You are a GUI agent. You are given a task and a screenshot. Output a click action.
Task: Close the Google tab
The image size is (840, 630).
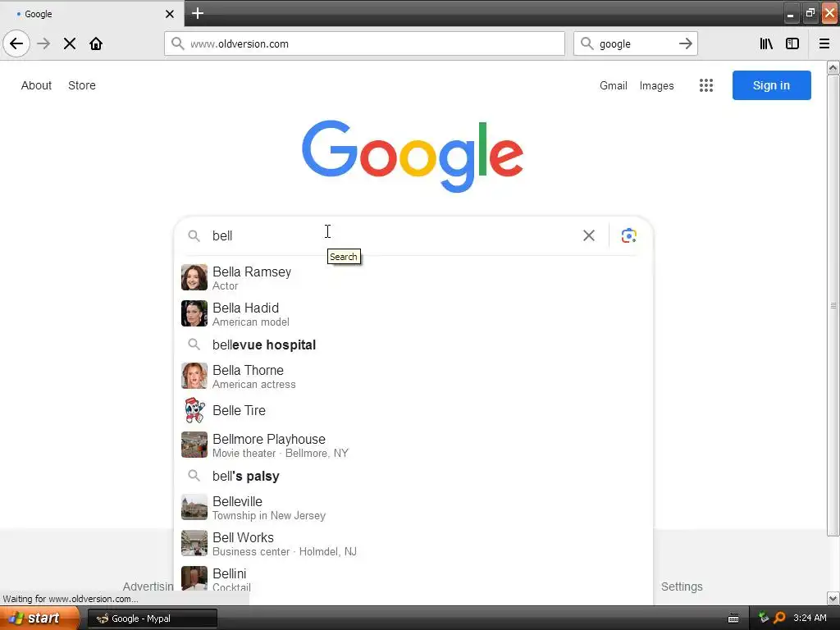(170, 14)
